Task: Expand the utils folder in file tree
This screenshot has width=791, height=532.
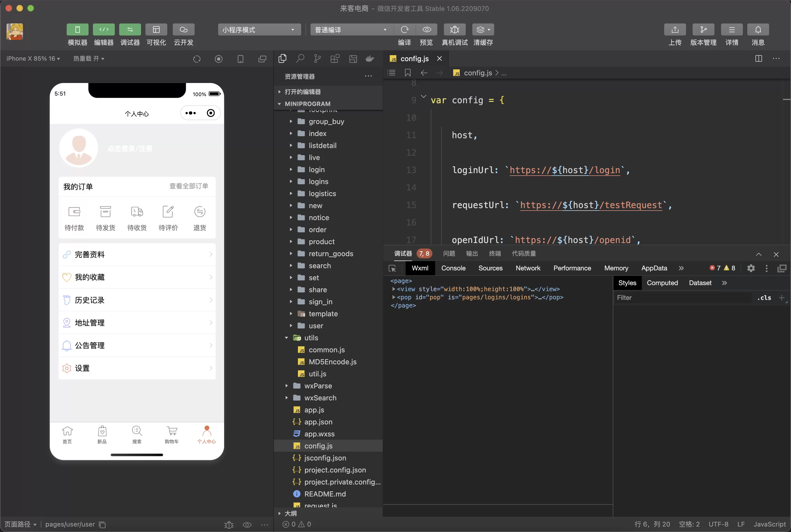Action: (x=288, y=337)
